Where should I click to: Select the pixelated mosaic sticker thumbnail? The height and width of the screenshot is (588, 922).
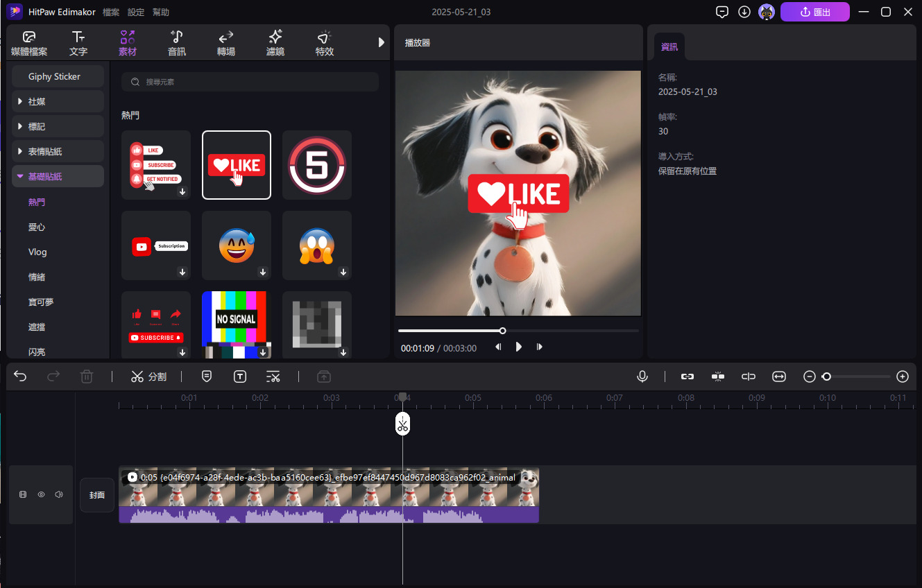point(317,325)
